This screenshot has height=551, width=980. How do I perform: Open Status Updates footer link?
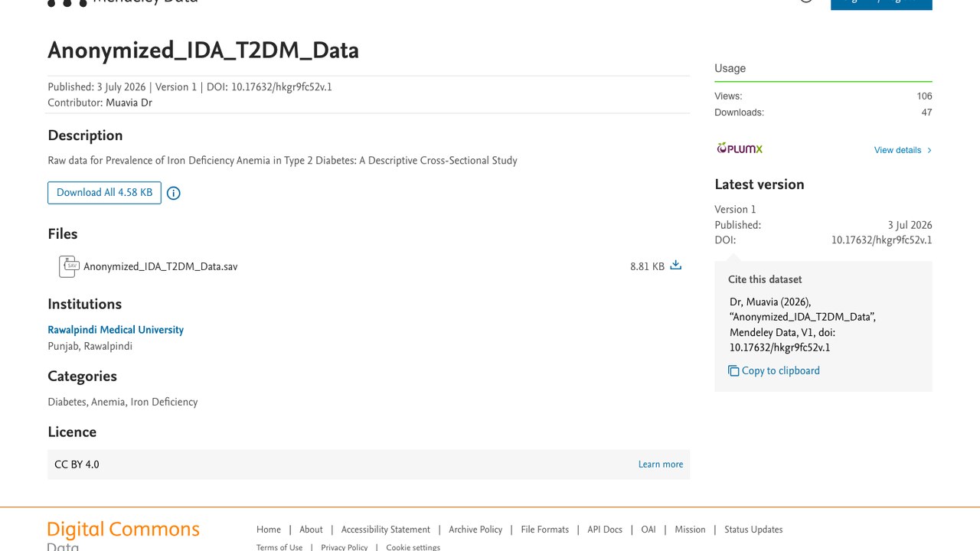coord(753,530)
